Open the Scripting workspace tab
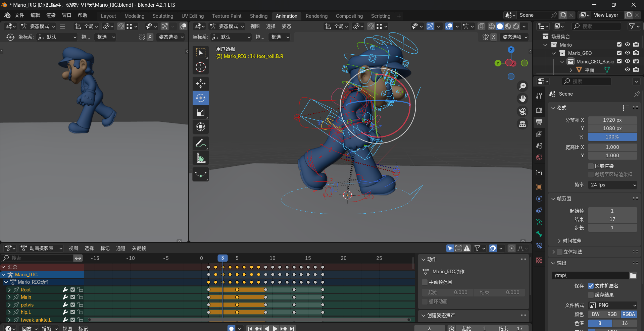Image resolution: width=644 pixels, height=331 pixels. click(381, 16)
